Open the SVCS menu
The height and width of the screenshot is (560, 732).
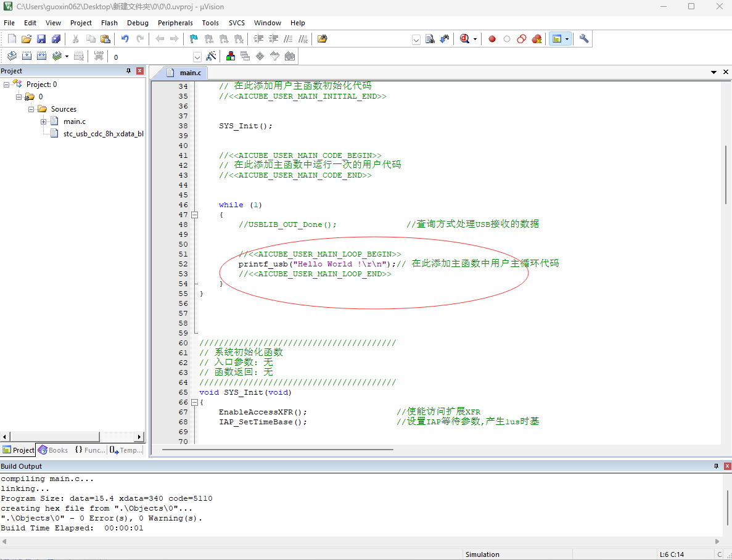pyautogui.click(x=237, y=23)
